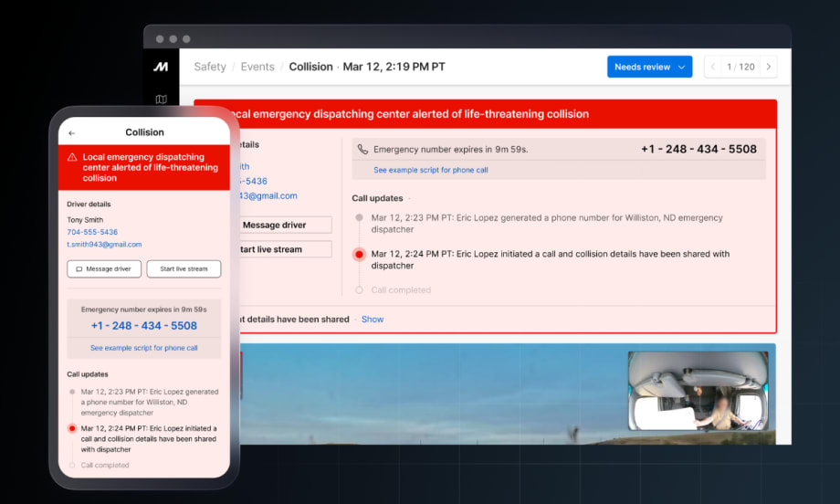Click the warning triangle icon in phone alert

pos(72,157)
